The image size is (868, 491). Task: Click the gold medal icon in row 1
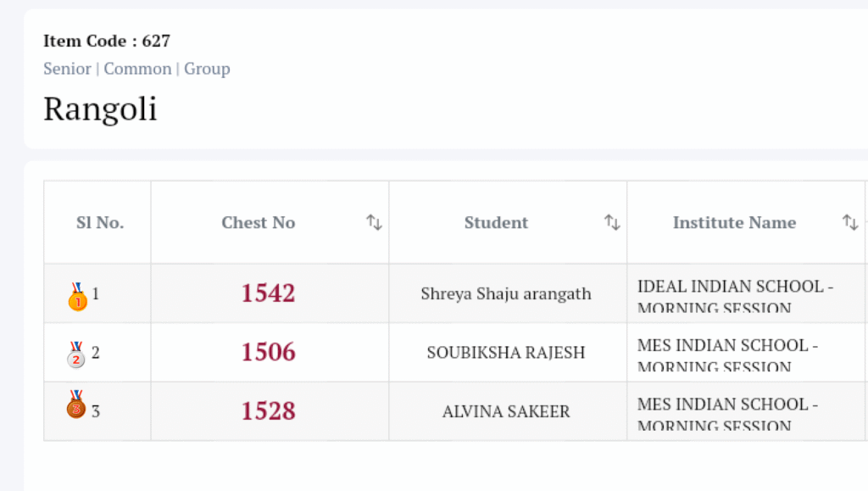pos(77,296)
